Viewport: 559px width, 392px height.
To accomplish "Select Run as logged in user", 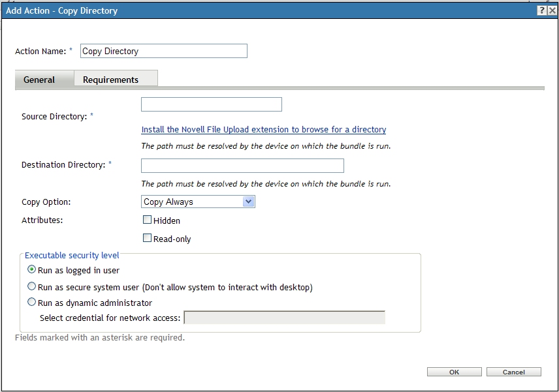I will (31, 269).
